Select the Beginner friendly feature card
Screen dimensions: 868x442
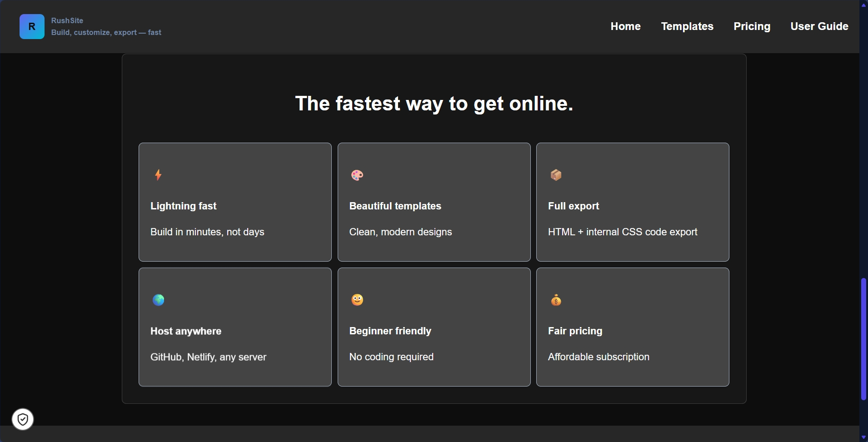434,327
